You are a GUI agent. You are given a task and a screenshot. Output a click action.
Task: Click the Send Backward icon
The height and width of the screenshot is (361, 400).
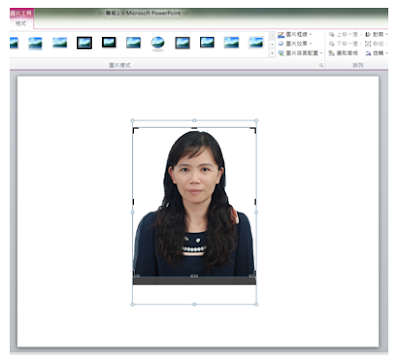(331, 44)
